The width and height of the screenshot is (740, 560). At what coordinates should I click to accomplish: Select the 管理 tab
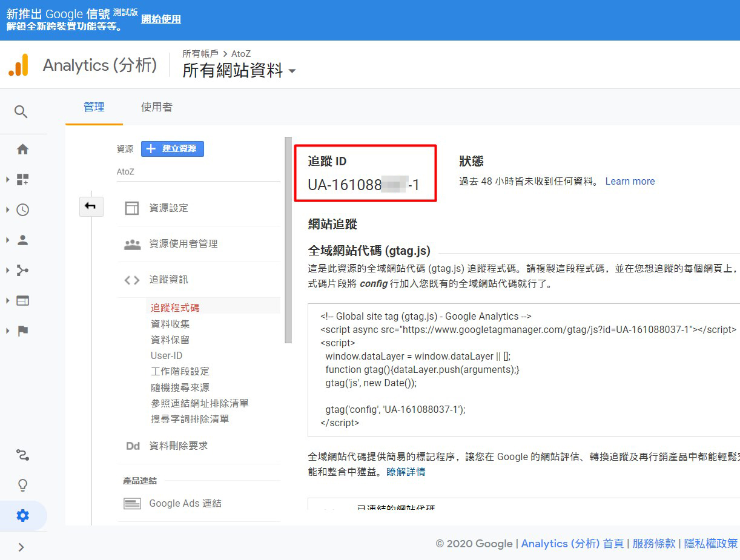click(94, 107)
